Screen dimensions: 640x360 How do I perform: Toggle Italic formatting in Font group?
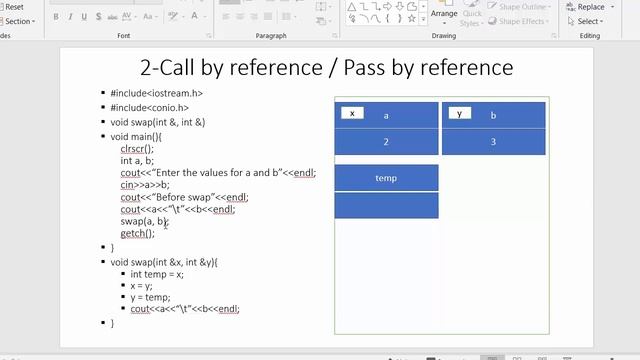click(x=70, y=17)
